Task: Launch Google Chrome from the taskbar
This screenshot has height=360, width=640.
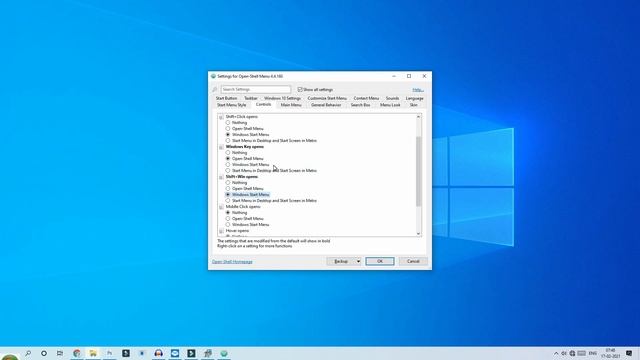Action: click(x=77, y=353)
